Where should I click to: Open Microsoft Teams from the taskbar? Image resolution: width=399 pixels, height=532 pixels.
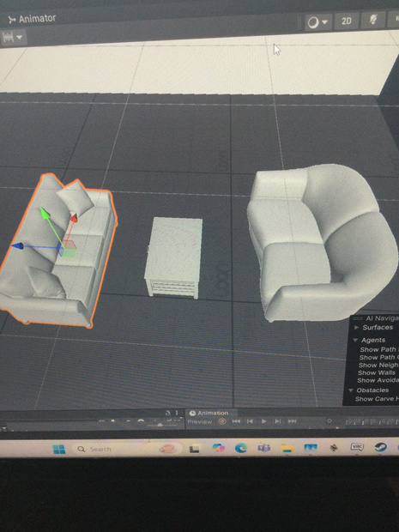point(264,448)
